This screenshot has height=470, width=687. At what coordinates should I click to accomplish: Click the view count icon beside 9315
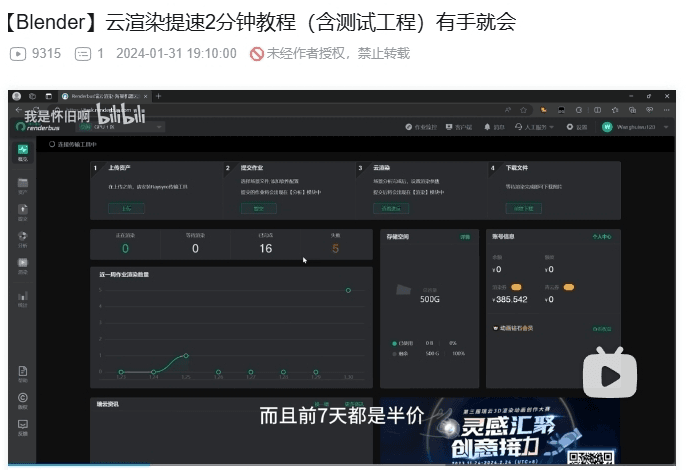click(18, 54)
